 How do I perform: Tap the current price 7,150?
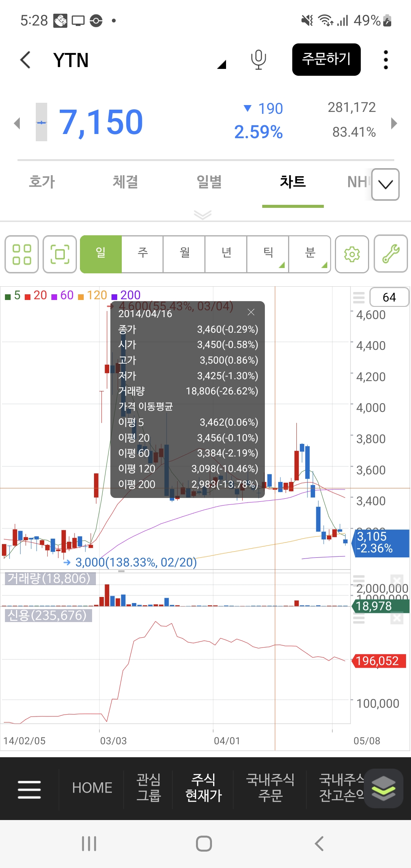tap(101, 122)
